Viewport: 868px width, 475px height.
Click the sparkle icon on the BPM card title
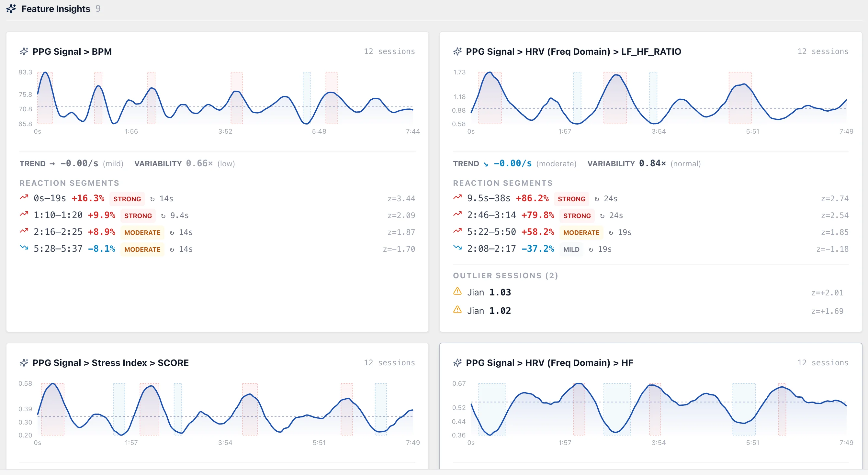pyautogui.click(x=24, y=51)
